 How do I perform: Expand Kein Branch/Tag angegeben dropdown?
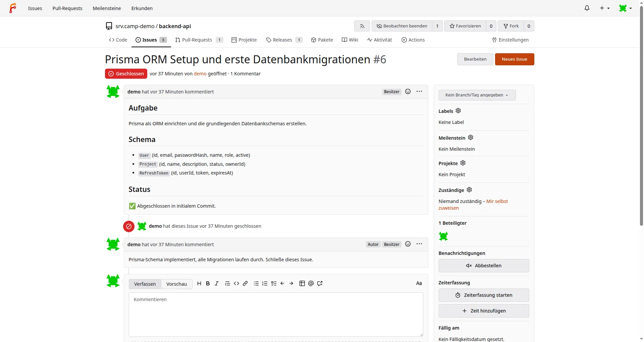(477, 95)
